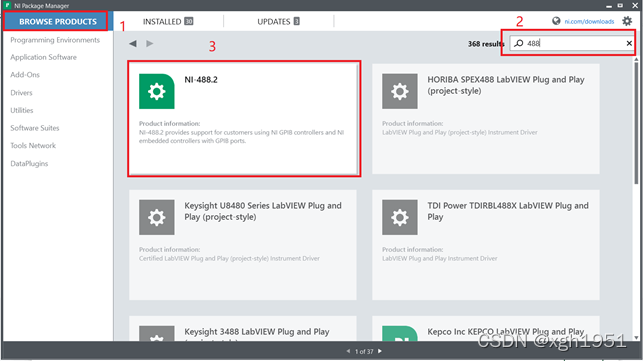Select Utilities category

(22, 110)
